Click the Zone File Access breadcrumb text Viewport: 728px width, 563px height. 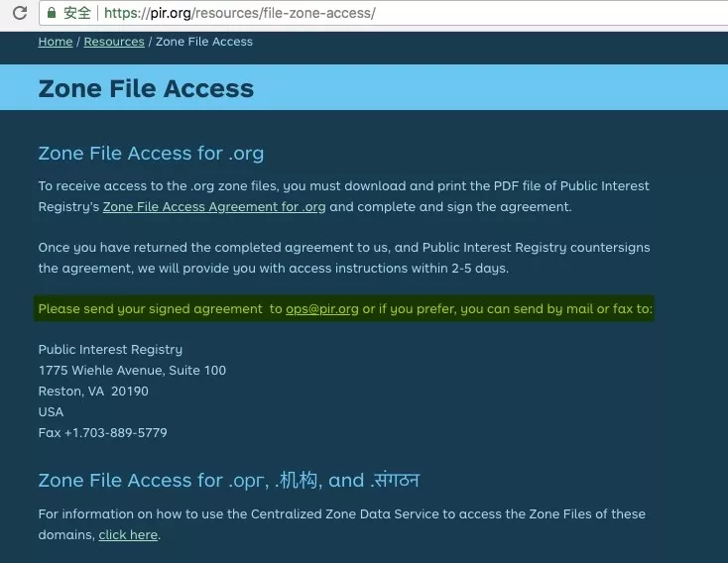coord(203,42)
